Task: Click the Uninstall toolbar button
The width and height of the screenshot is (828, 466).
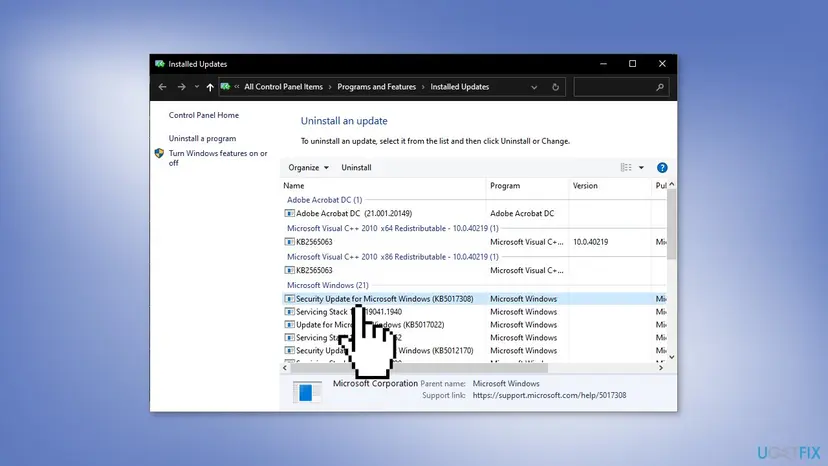Action: tap(356, 167)
